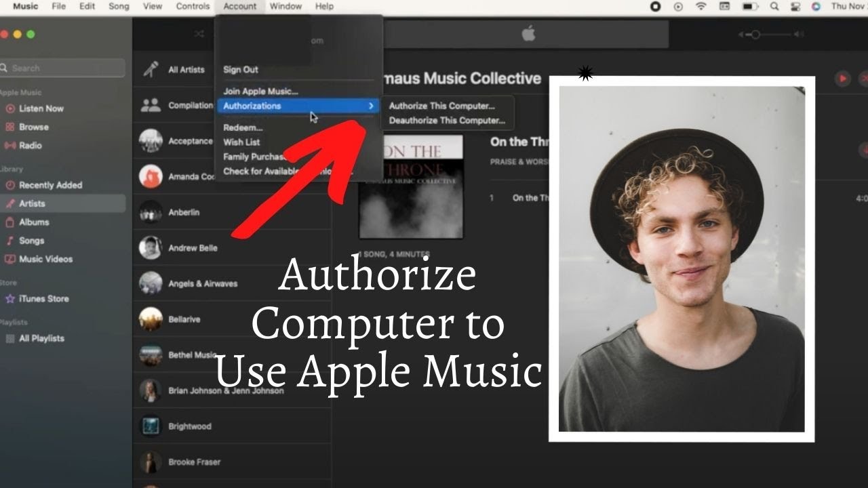The image size is (868, 488).
Task: Click the Radio icon in sidebar
Action: point(9,145)
